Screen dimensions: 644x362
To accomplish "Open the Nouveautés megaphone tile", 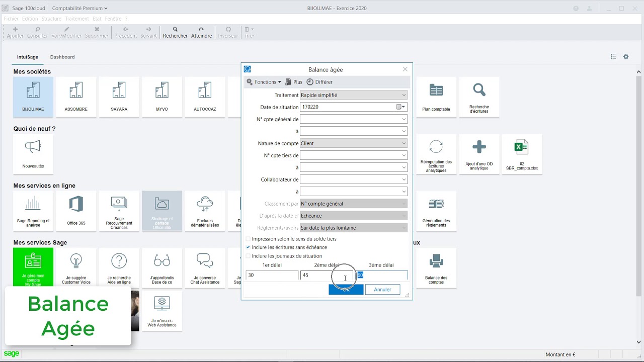I will [33, 154].
